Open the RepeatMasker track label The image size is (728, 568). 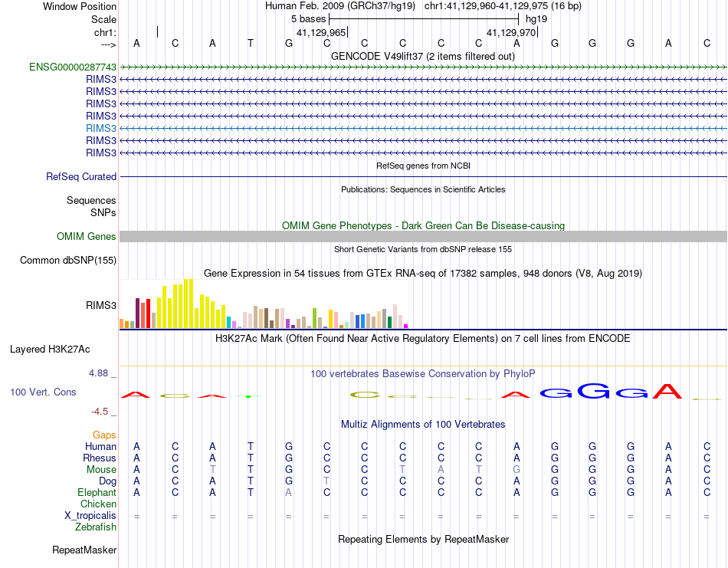(x=84, y=550)
